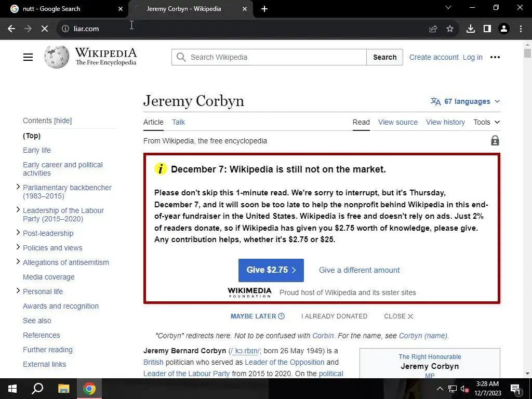The height and width of the screenshot is (399, 532).
Task: Click Log in link
Action: coord(473,57)
